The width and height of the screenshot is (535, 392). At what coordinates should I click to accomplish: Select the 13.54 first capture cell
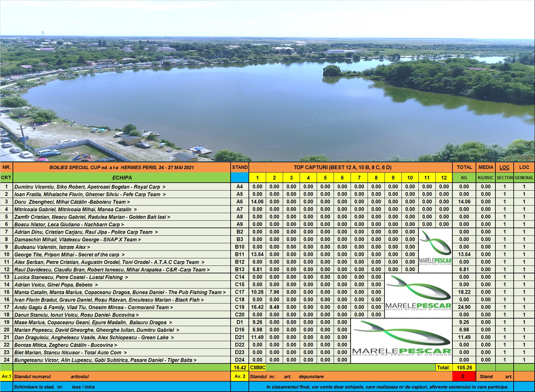pos(257,255)
